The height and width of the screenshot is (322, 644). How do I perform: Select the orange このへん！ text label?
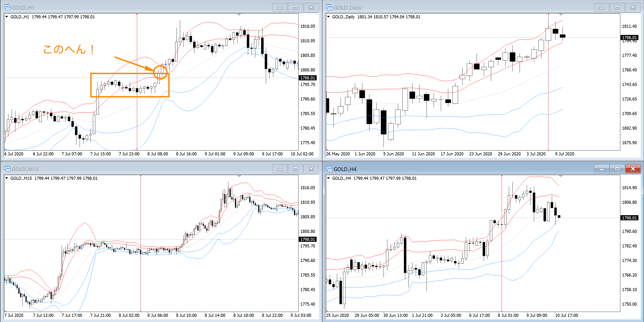[69, 49]
